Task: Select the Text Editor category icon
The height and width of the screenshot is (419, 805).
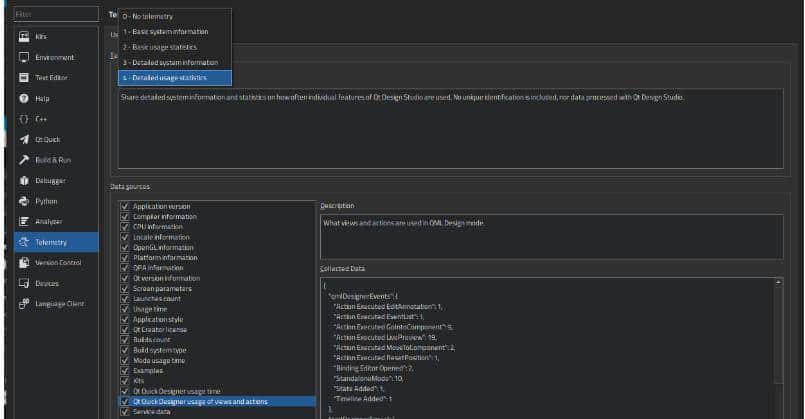Action: 24,78
